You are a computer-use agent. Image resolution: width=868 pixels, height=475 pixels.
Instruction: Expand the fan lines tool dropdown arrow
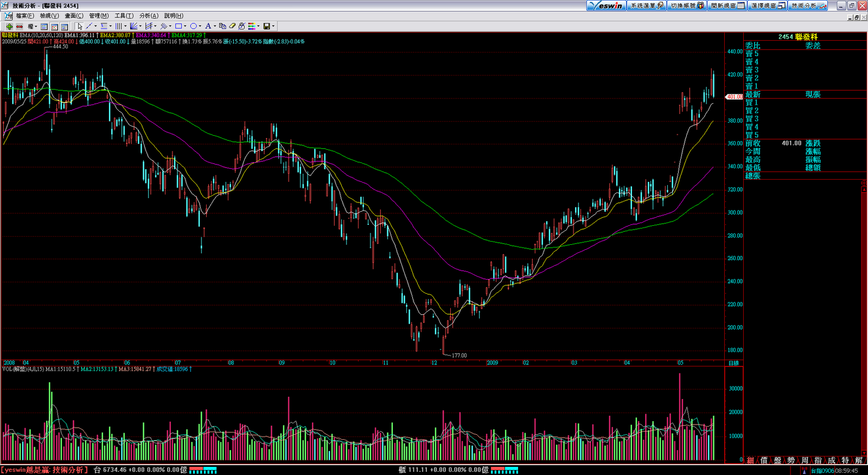(141, 26)
